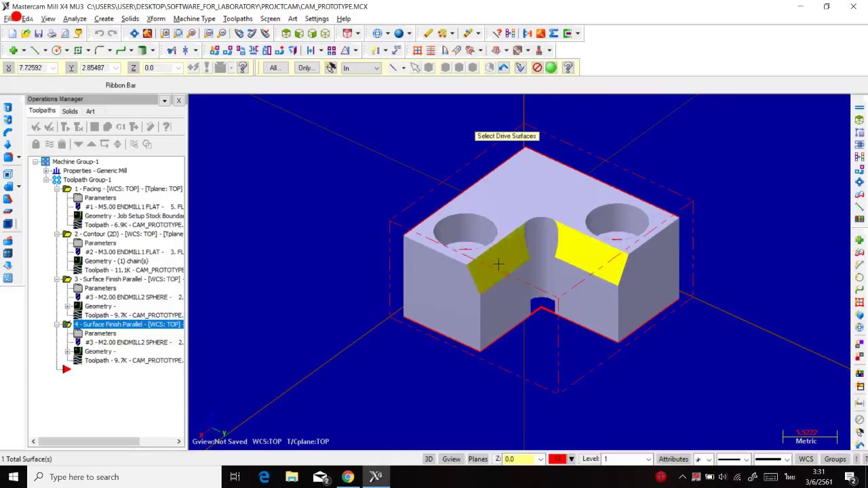Viewport: 868px width, 488px height.
Task: Click the toggle toolpath display wave icon
Action: [x=49, y=144]
